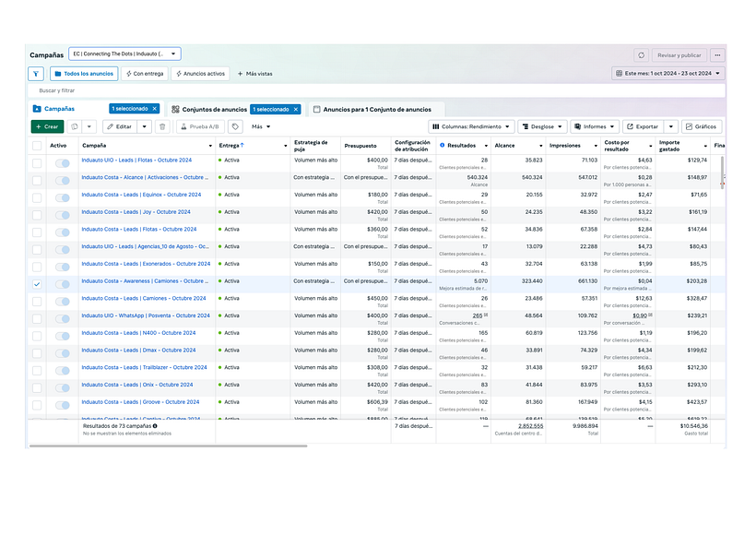This screenshot has width=756, height=535.
Task: Open the Desglose dropdown
Action: coord(543,126)
